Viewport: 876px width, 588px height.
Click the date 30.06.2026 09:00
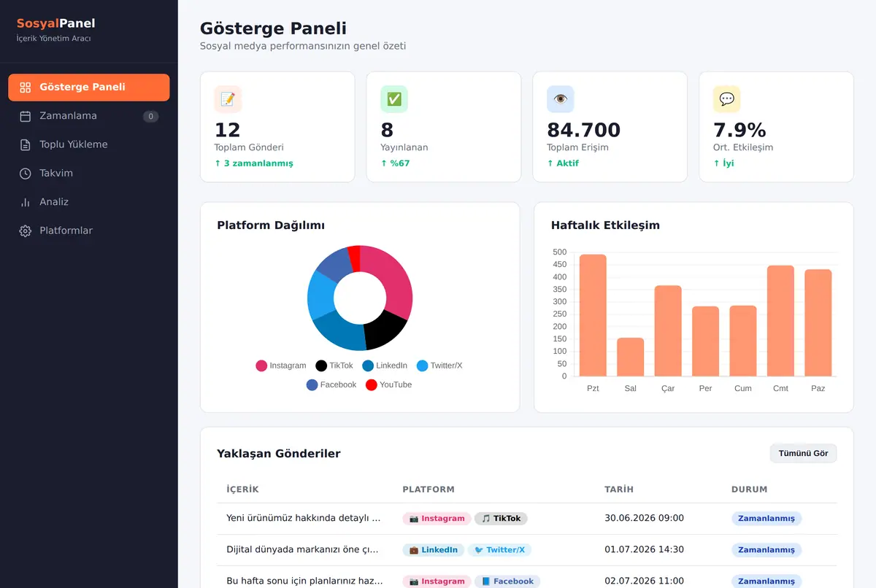pyautogui.click(x=644, y=518)
